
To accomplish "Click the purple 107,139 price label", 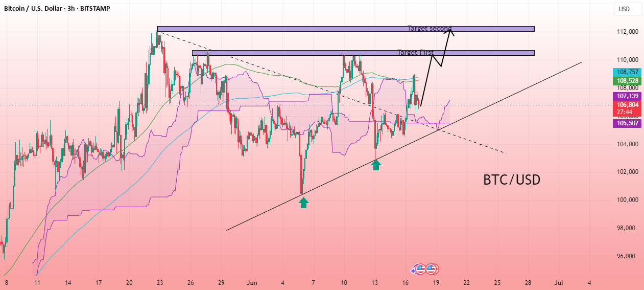I will point(626,96).
